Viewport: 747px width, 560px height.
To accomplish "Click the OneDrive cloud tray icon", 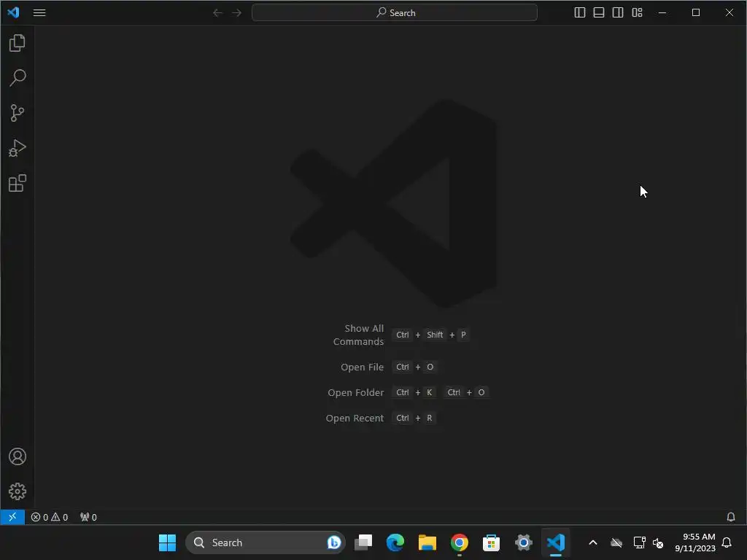I will pos(616,542).
